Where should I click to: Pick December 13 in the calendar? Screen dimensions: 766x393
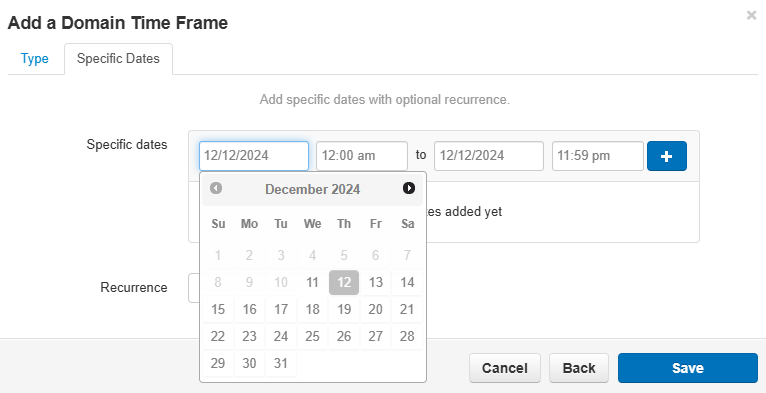pyautogui.click(x=376, y=283)
